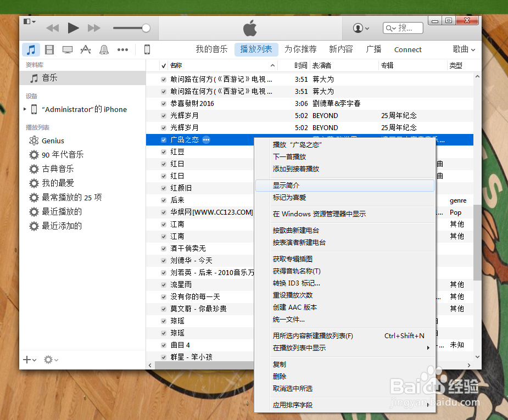Click the horizontal scrollbar left arrow
The height and width of the screenshot is (420, 508).
(x=150, y=365)
